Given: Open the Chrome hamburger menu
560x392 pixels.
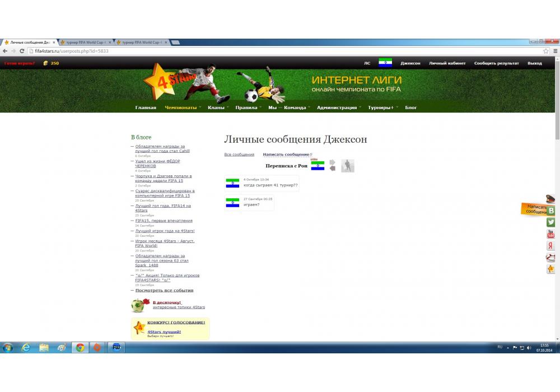Looking at the screenshot, I should [554, 51].
